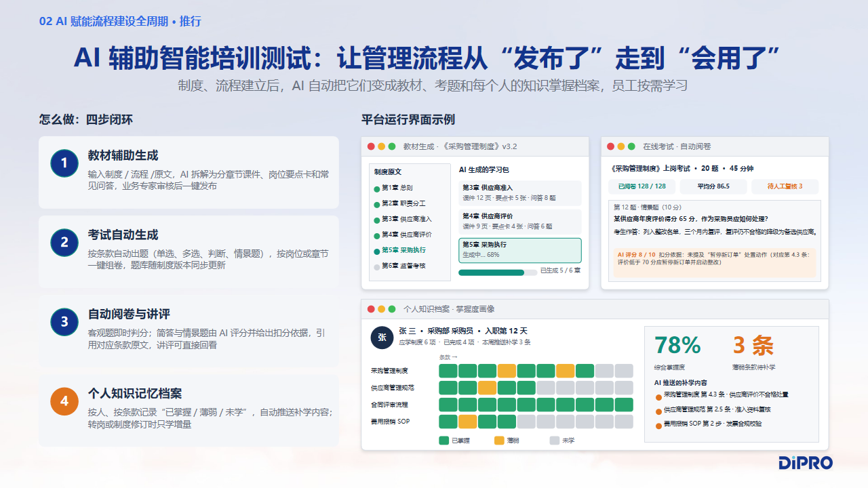Click the gray 未学 legend swatch
The width and height of the screenshot is (868, 488).
[x=555, y=441]
